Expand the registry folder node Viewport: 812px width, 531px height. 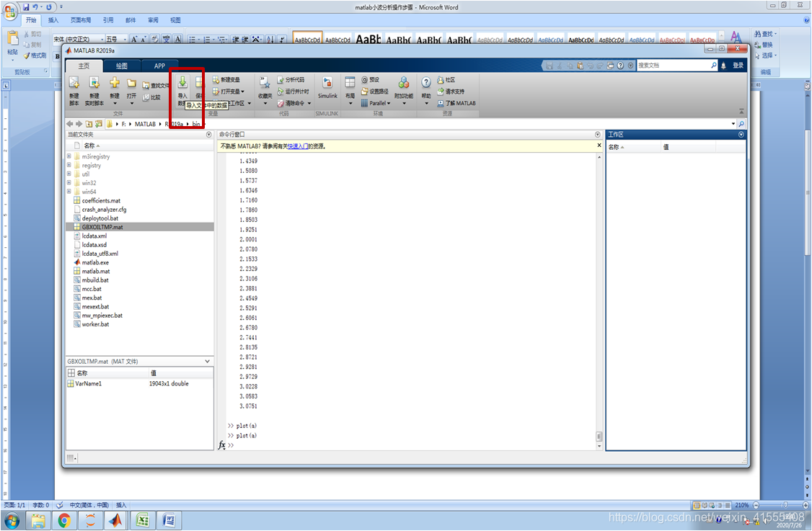coord(68,165)
